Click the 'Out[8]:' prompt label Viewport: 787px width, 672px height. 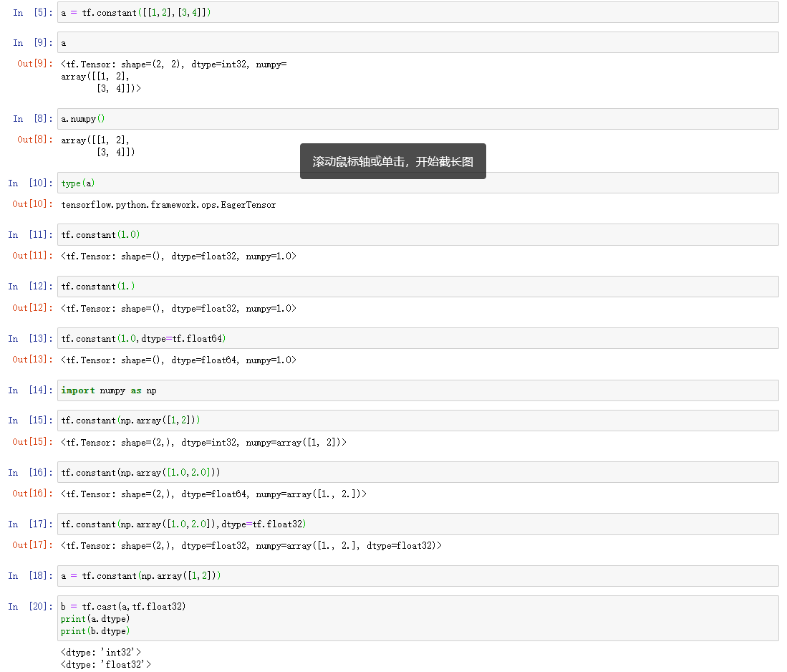tap(34, 140)
